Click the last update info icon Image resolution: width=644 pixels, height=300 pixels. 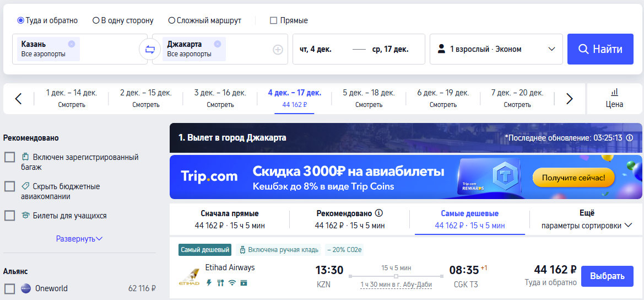(x=630, y=138)
